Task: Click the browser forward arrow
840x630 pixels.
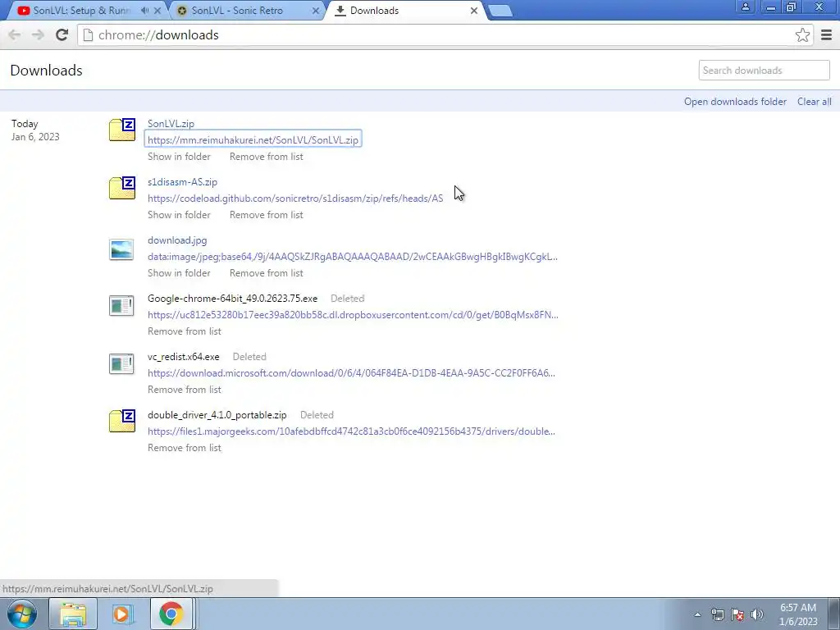Action: 38,34
